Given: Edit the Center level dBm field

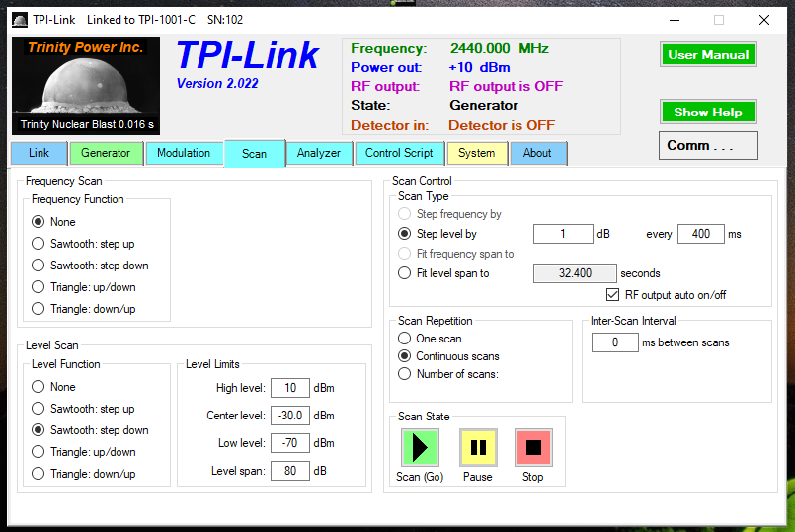Looking at the screenshot, I should tap(290, 416).
